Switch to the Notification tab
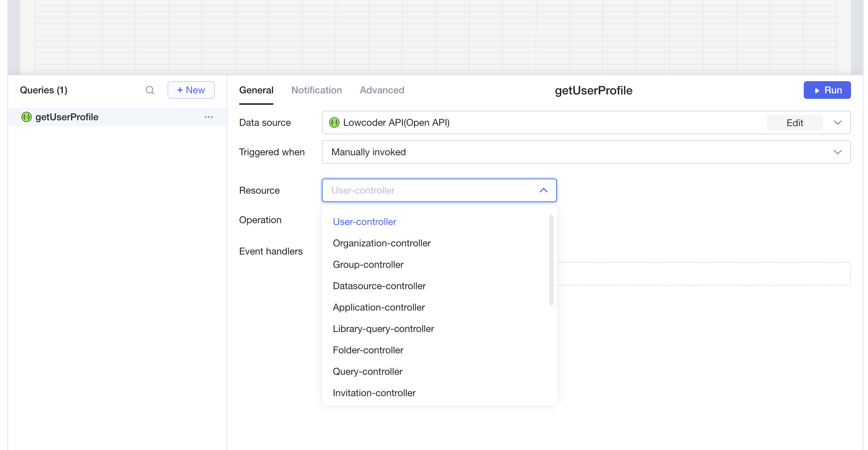Image resolution: width=868 pixels, height=450 pixels. point(316,90)
